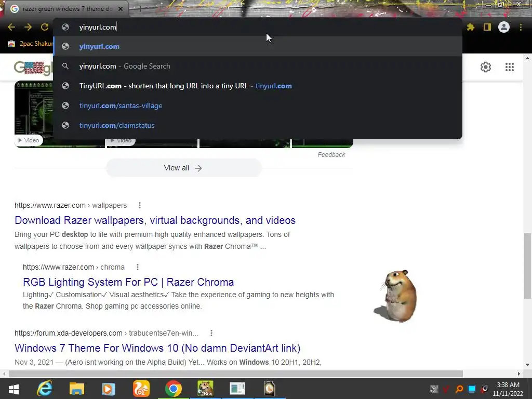Pick the tinyurl.com/santas-village suggestion
The height and width of the screenshot is (399, 532).
(x=258, y=105)
